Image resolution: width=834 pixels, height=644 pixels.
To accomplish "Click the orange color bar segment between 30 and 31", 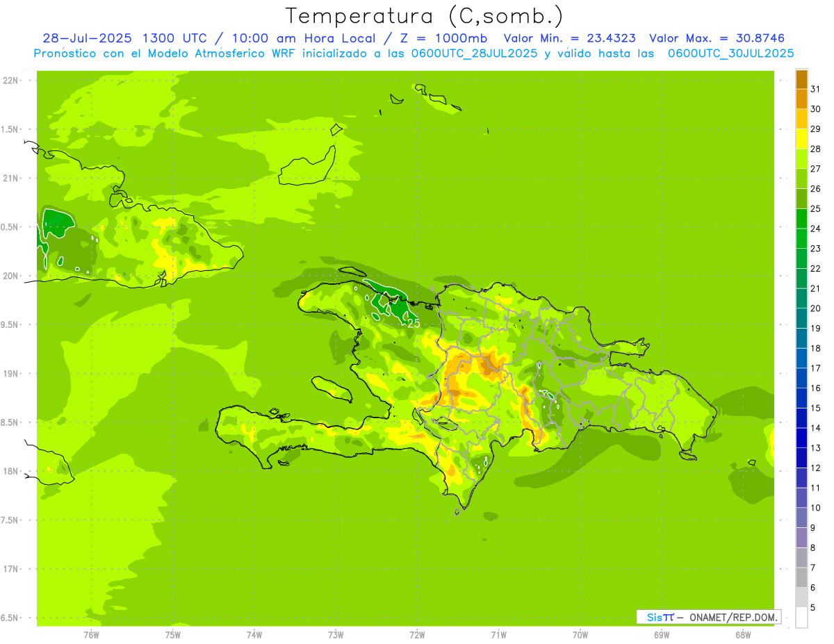I will 801,99.
